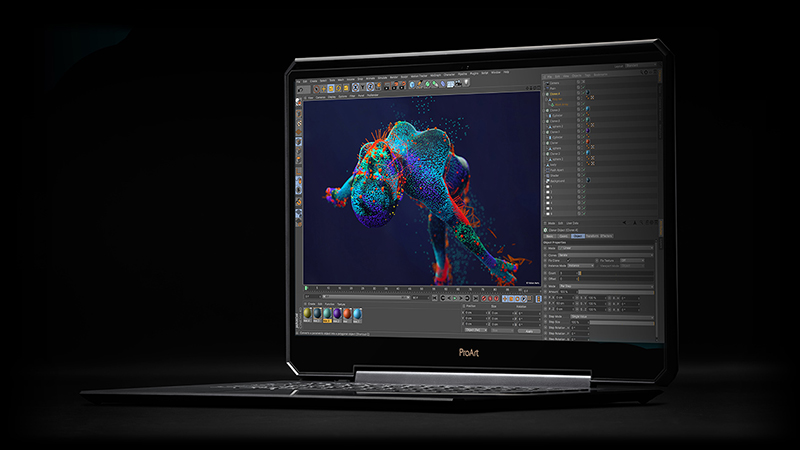
Task: Click the Step Size slider bar
Action: coord(622,323)
